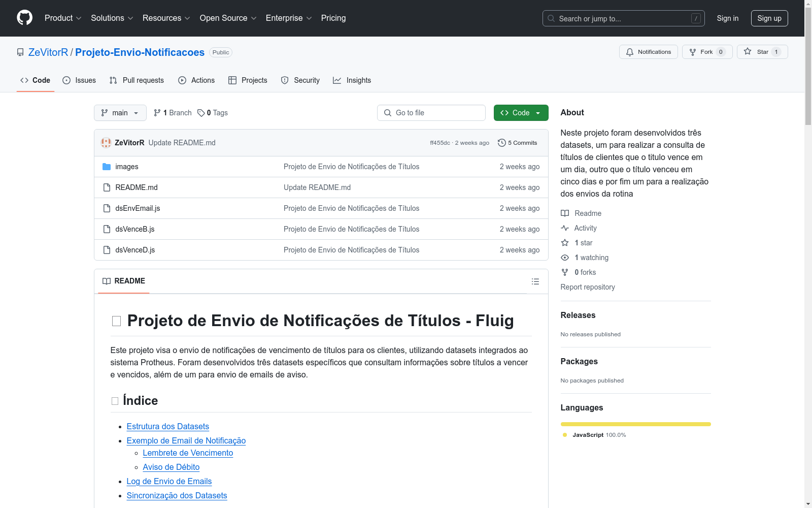This screenshot has width=812, height=508.
Task: View the 5 Commits history
Action: tap(518, 143)
